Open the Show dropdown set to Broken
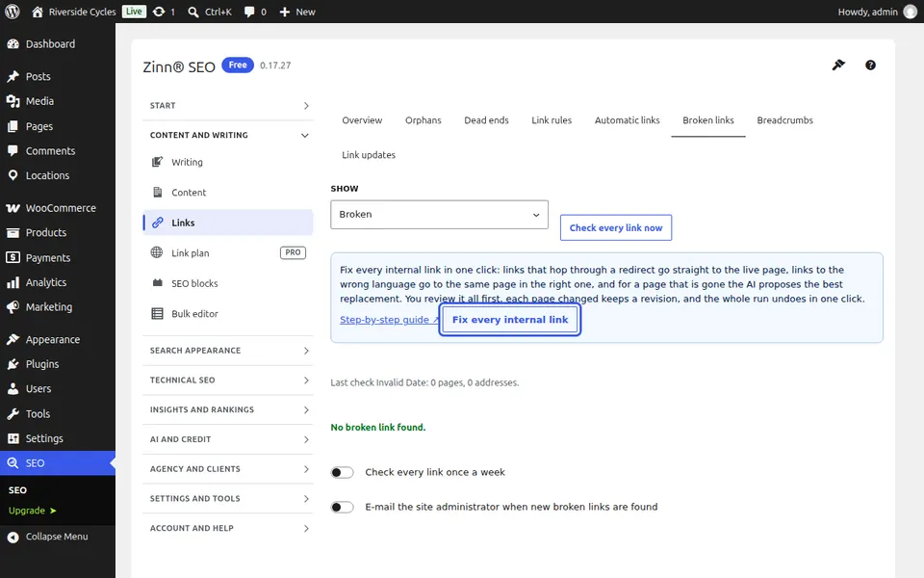This screenshot has width=924, height=578. point(439,215)
